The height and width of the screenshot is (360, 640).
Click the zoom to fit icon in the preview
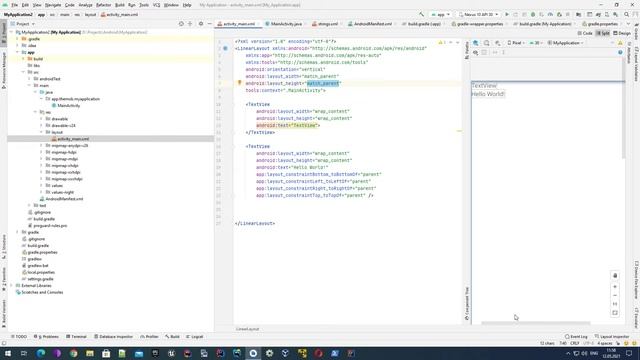(x=615, y=313)
